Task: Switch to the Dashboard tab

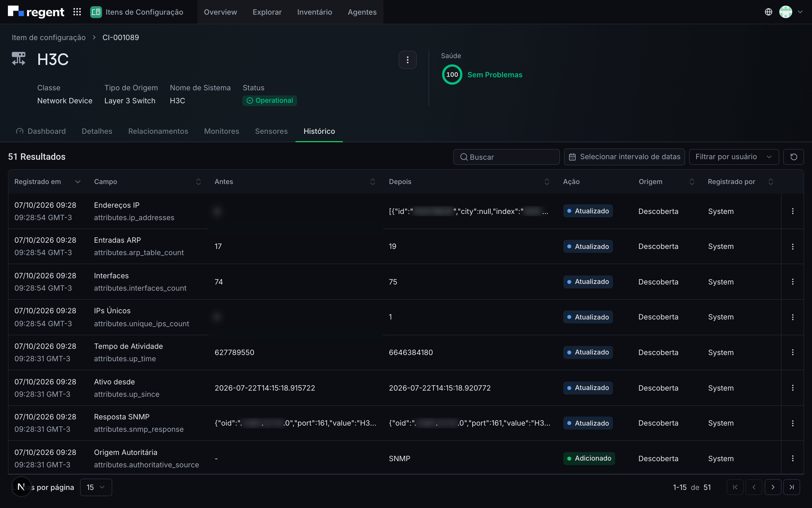Action: coord(41,131)
